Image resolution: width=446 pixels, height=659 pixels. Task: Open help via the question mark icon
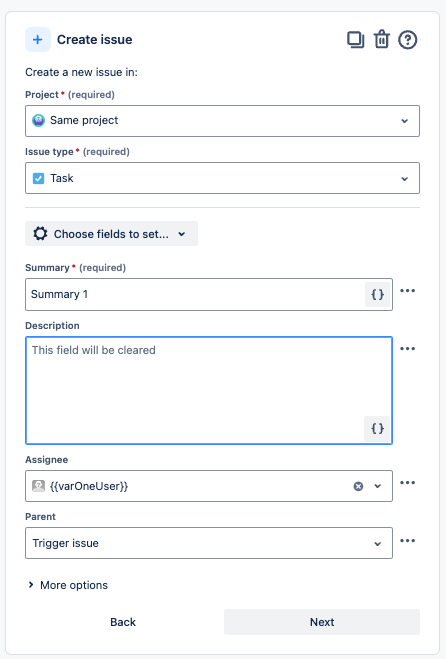[x=407, y=40]
